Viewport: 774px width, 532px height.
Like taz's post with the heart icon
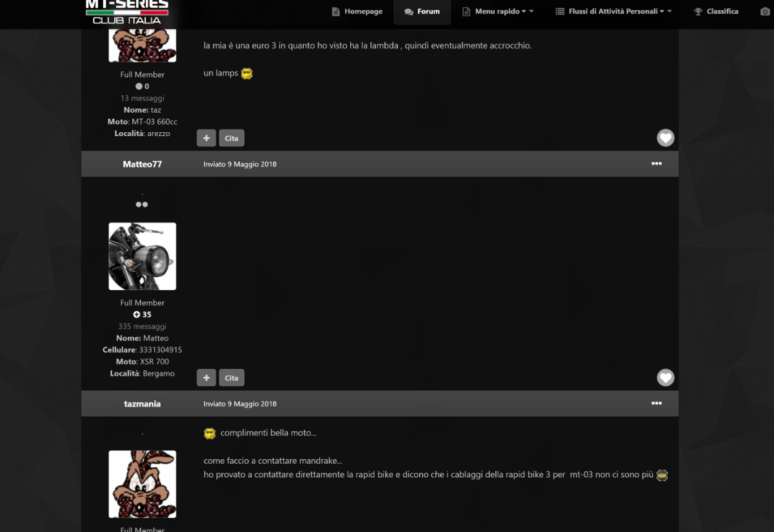click(665, 138)
